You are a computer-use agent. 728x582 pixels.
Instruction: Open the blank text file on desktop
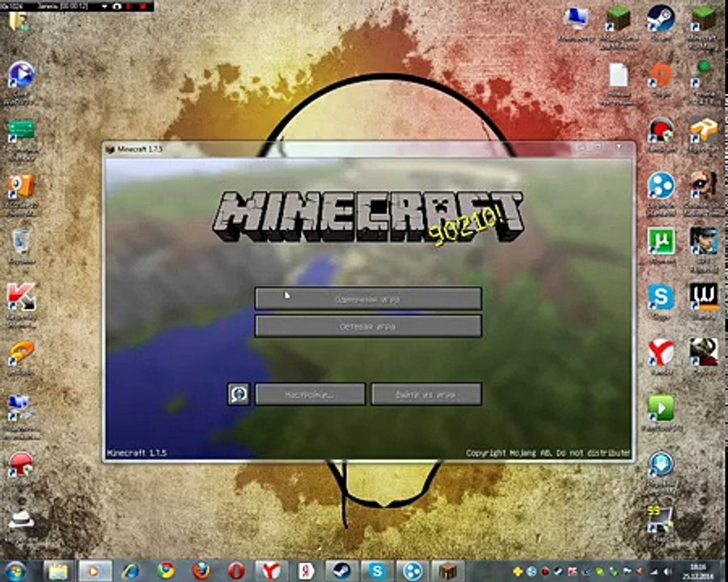coord(619,76)
